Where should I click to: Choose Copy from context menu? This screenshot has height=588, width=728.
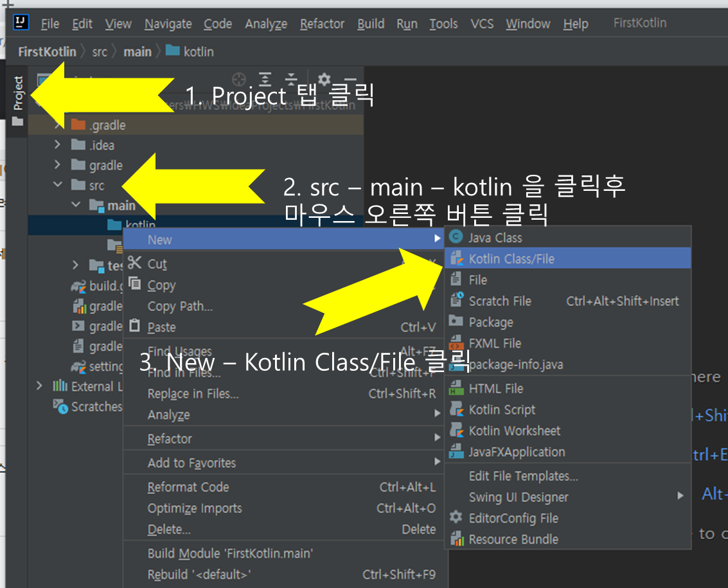[x=283, y=285]
